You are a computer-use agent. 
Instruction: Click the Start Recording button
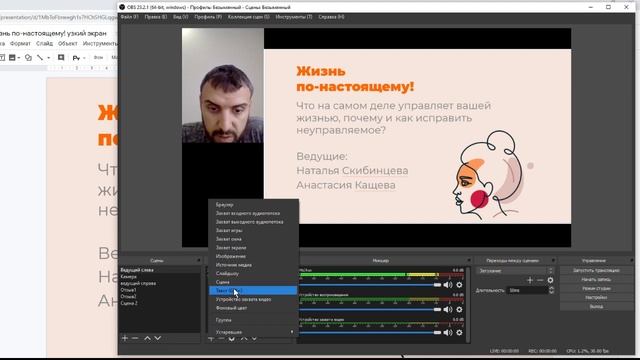coord(596,279)
